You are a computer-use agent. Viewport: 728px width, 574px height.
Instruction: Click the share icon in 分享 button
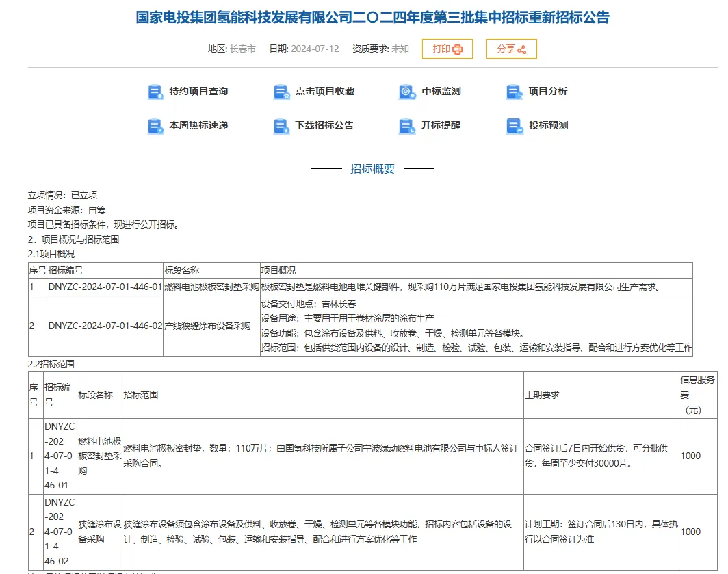coord(522,49)
